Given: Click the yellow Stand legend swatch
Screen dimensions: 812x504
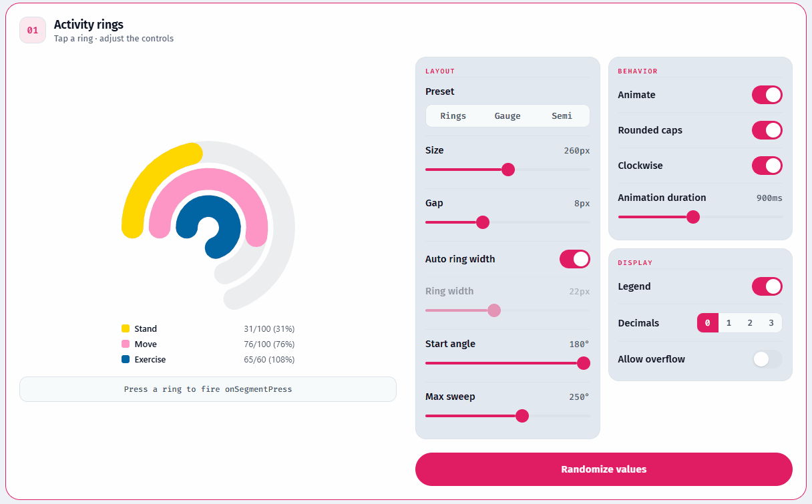Looking at the screenshot, I should point(126,328).
